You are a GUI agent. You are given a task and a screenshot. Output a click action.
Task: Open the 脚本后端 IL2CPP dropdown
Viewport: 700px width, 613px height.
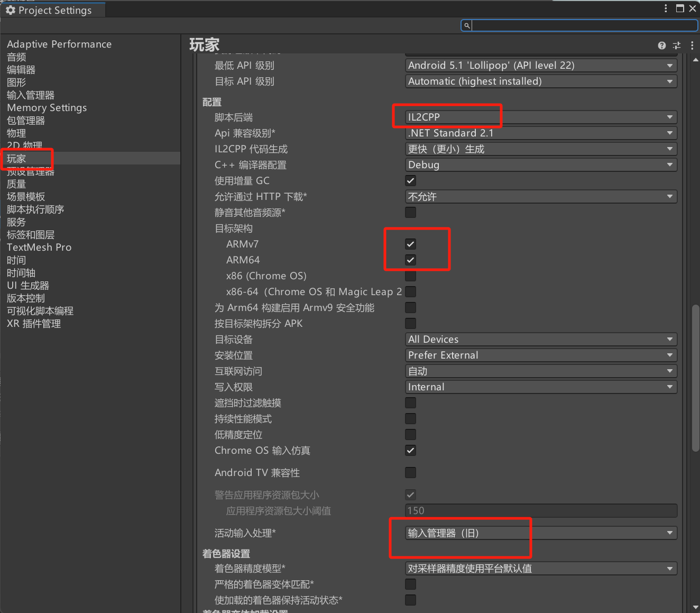(540, 117)
